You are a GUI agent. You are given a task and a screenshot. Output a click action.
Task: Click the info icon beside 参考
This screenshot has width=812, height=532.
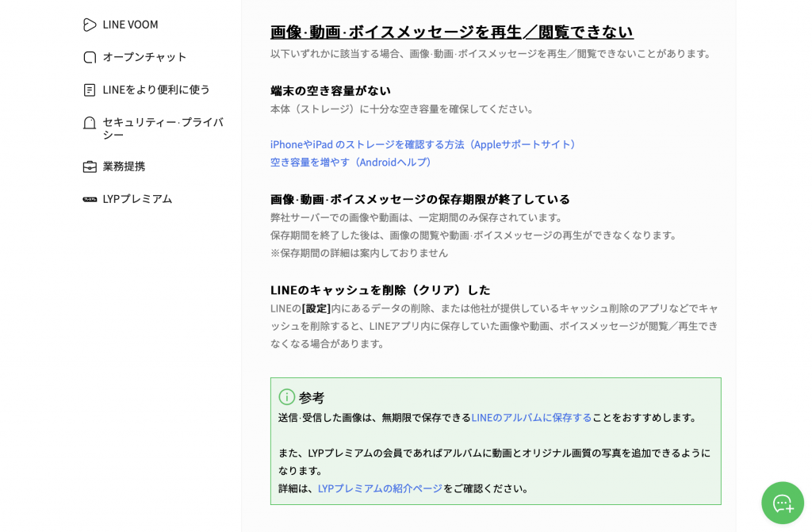point(286,397)
